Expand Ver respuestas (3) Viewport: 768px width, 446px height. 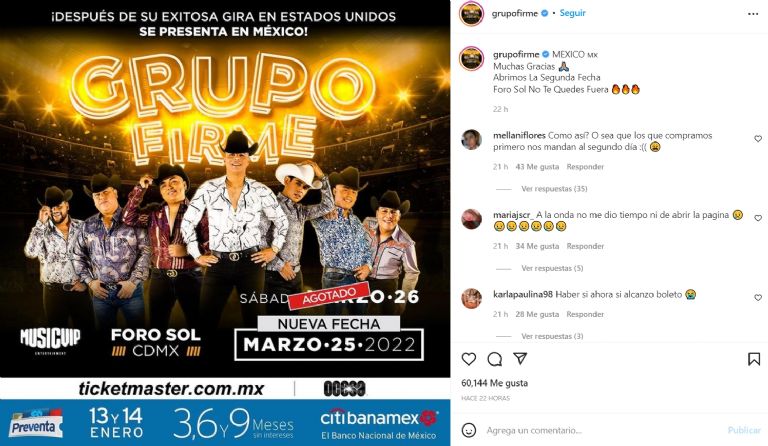pos(552,336)
